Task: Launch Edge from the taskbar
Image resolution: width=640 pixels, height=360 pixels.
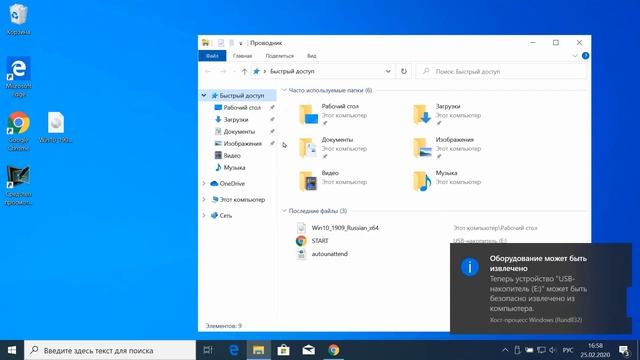Action: tap(233, 350)
